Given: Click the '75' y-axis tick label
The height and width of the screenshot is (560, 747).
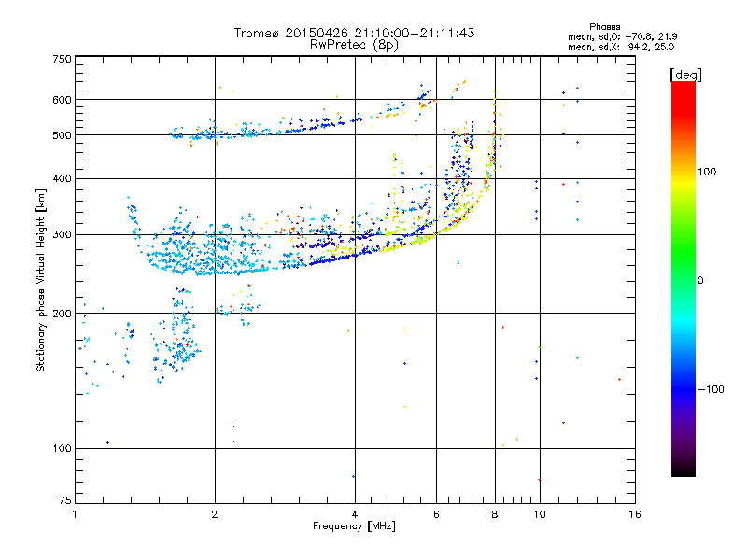Looking at the screenshot, I should (65, 500).
